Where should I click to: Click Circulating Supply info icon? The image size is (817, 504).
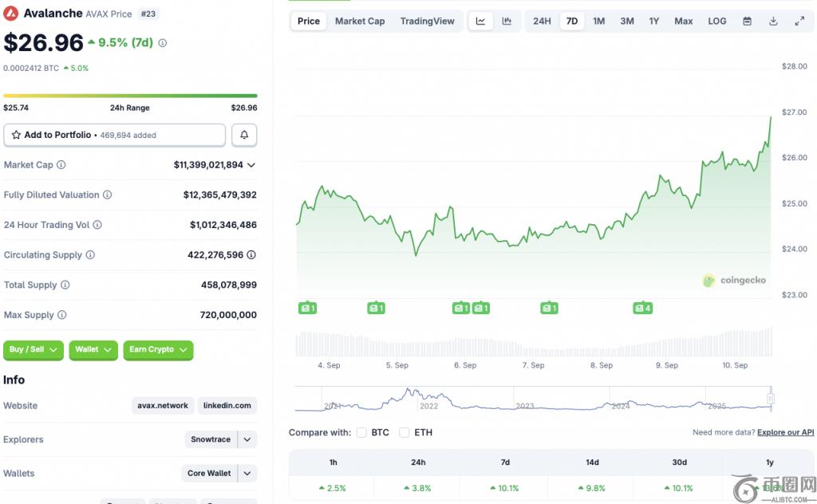pos(90,255)
